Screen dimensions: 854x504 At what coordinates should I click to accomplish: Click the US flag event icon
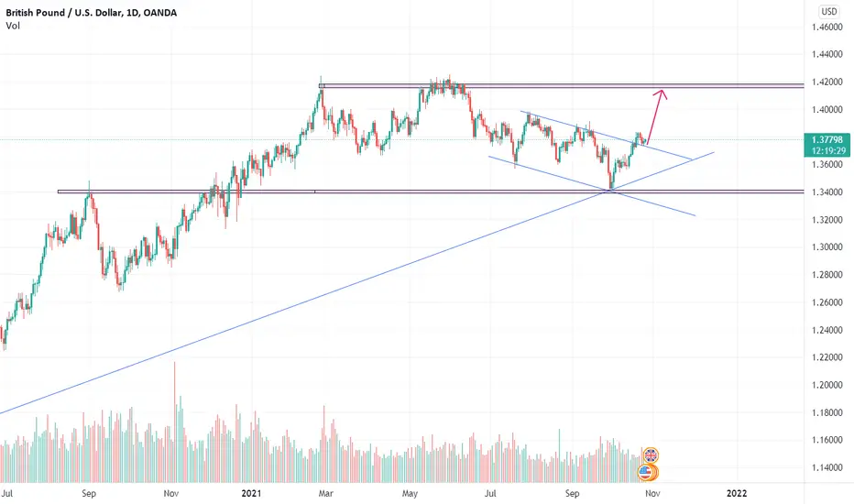click(645, 472)
